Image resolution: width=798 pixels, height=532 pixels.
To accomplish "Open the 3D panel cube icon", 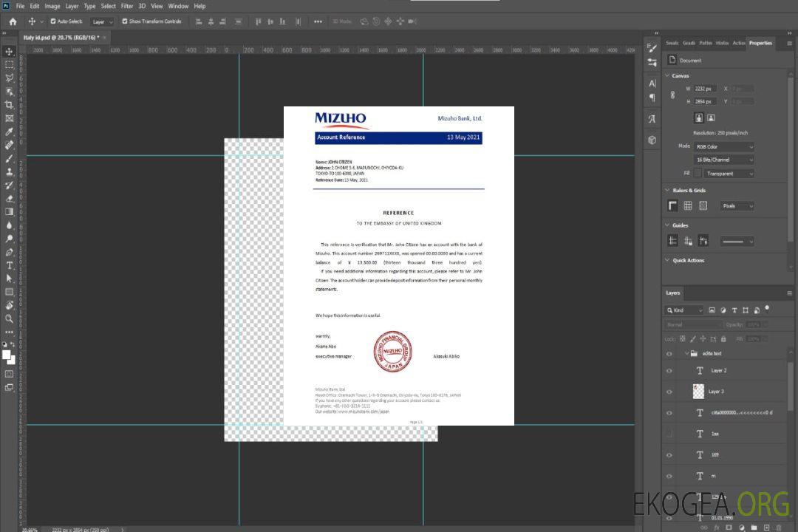I will (x=652, y=140).
